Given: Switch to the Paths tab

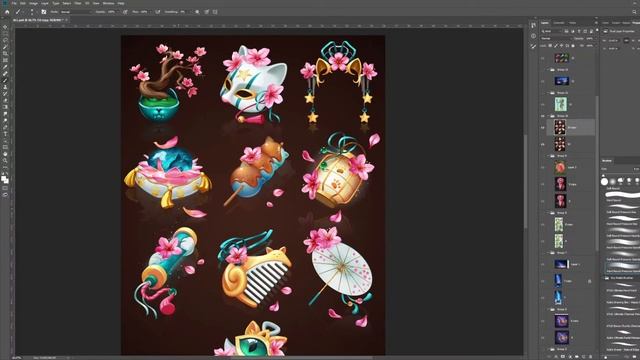Looking at the screenshot, I should coord(573,23).
